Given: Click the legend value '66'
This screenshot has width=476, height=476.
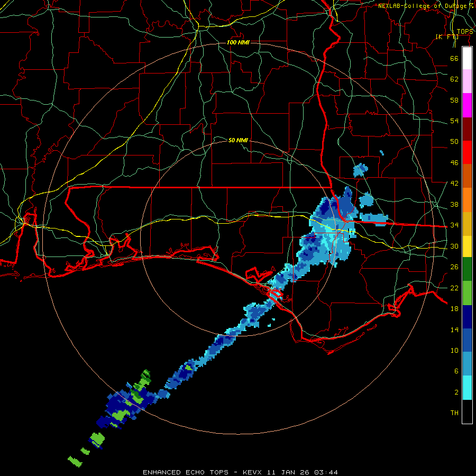Looking at the screenshot, I should (454, 58).
